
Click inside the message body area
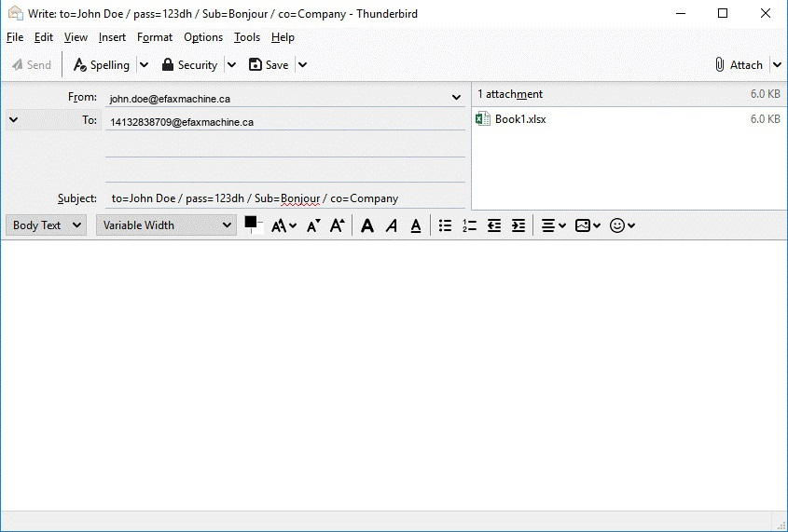pos(394,375)
